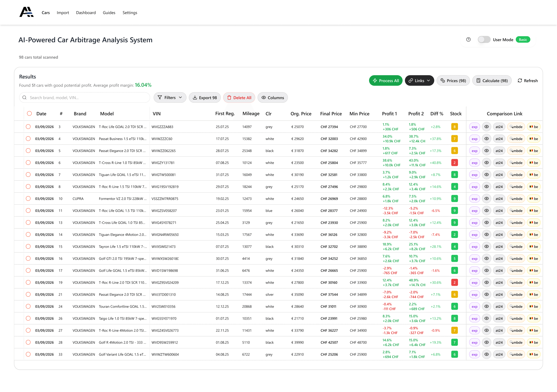Image resolution: width=557 pixels, height=392 pixels.
Task: Click the search brand, model, VIN field
Action: click(85, 97)
